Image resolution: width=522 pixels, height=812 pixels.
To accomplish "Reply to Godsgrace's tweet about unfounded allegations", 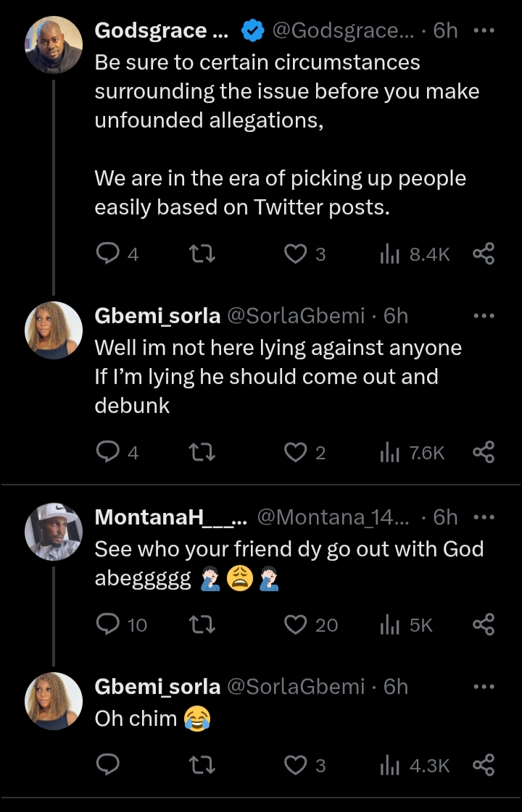I will [108, 254].
